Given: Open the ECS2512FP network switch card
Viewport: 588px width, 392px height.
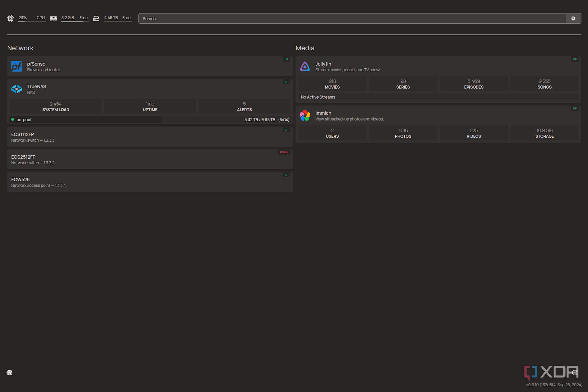Looking at the screenshot, I should pos(150,160).
